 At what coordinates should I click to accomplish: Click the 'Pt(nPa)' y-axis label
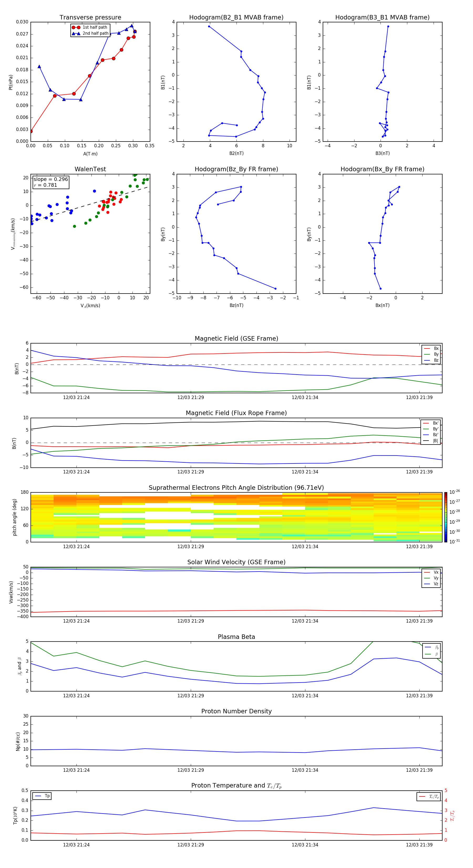(x=11, y=82)
